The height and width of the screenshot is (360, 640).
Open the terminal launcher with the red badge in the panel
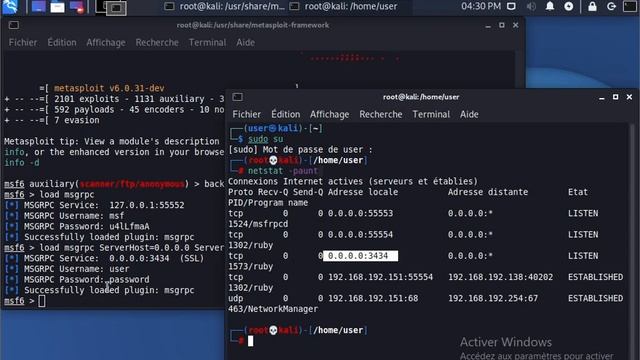click(x=77, y=7)
